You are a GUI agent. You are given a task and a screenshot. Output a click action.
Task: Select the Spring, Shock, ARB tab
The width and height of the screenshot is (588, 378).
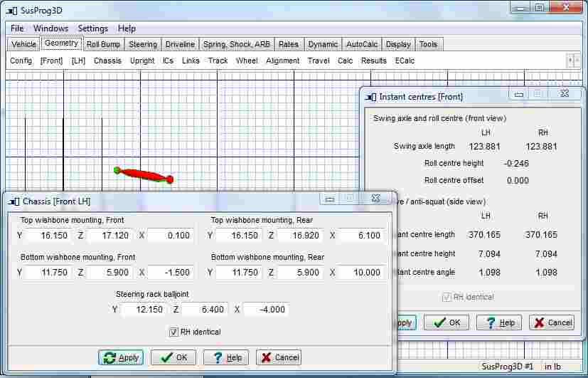[236, 44]
